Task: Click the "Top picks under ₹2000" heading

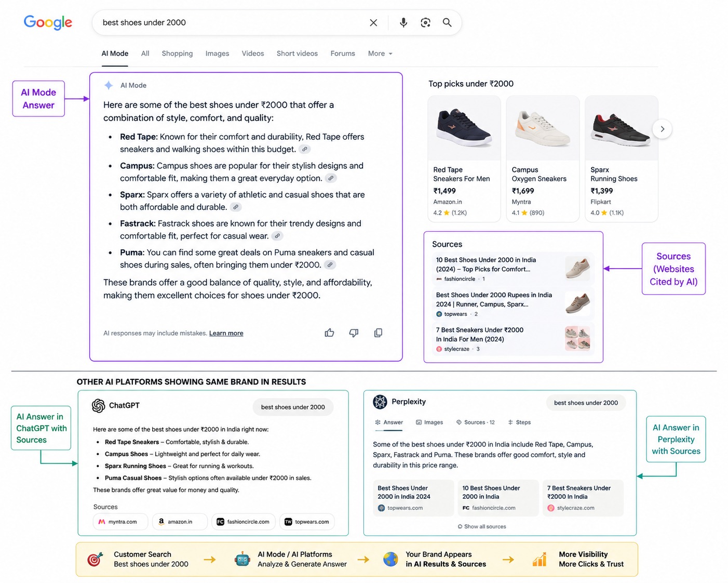Action: (x=471, y=84)
